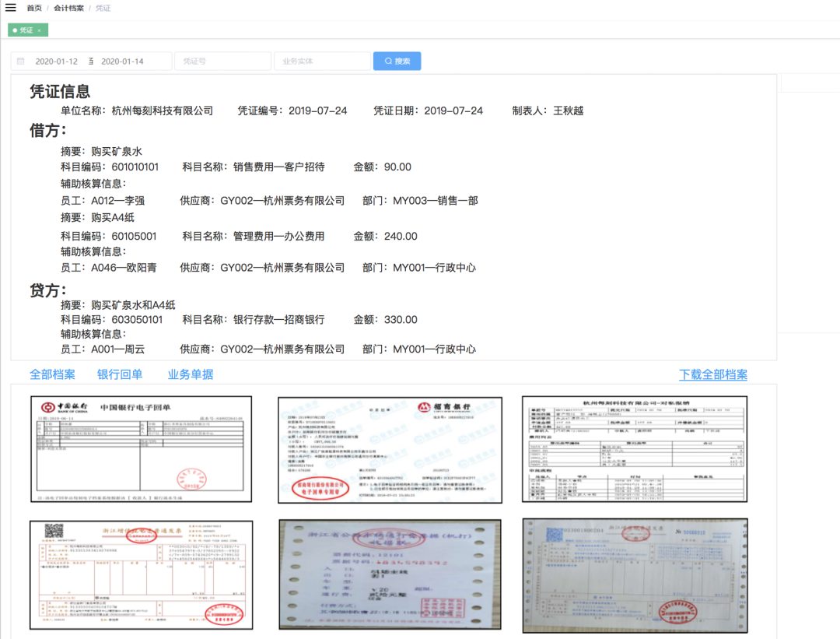Click the calendar icon in the date range picker
Image resolution: width=840 pixels, height=639 pixels.
(x=23, y=61)
